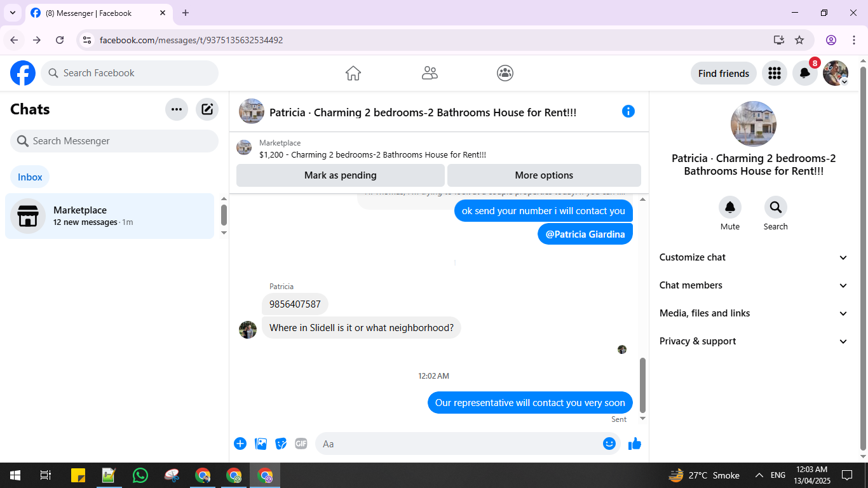Viewport: 868px width, 488px height.
Task: Open the weather widget showing 27°C Smoke
Action: coord(704,475)
